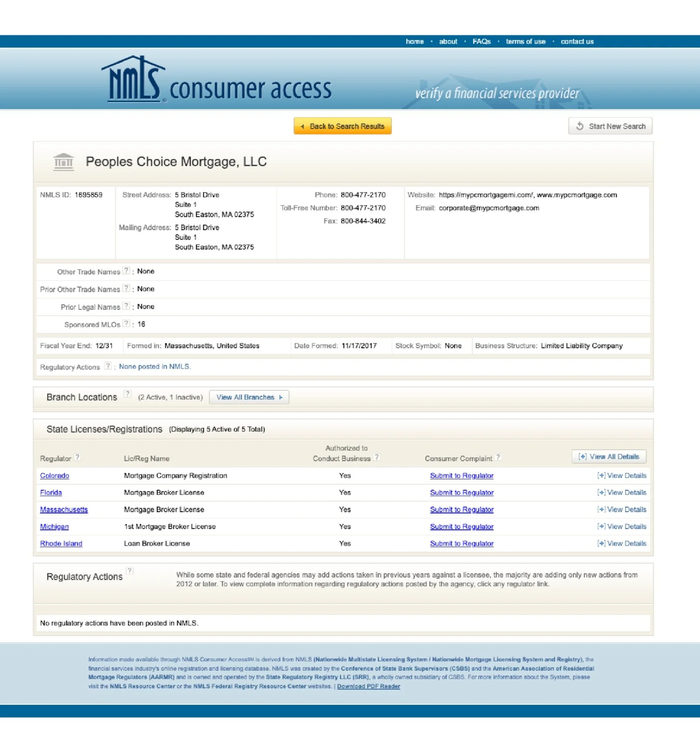
Task: Open terms of use page
Action: click(526, 42)
